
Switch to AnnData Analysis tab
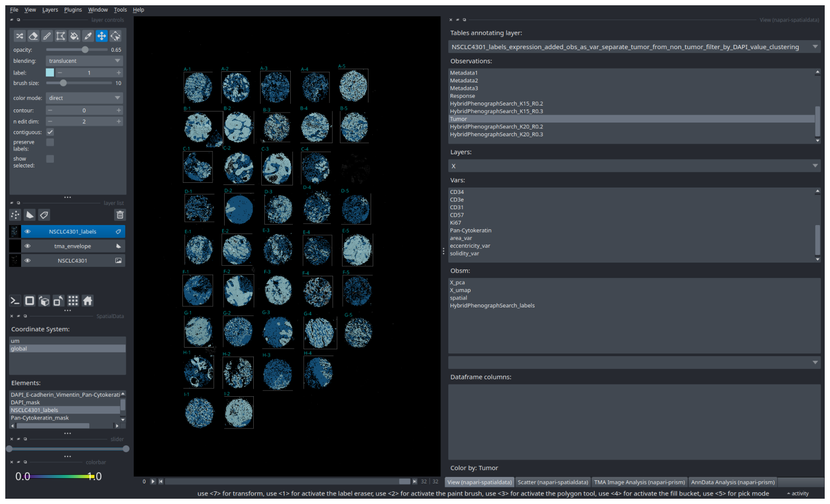733,482
